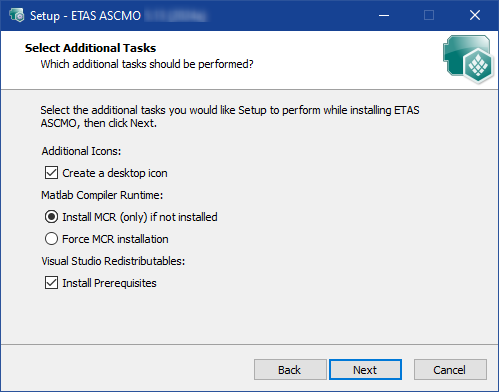Click the 'Visual Studio Redistributables:' group label
This screenshot has height=392, width=499.
pyautogui.click(x=113, y=261)
